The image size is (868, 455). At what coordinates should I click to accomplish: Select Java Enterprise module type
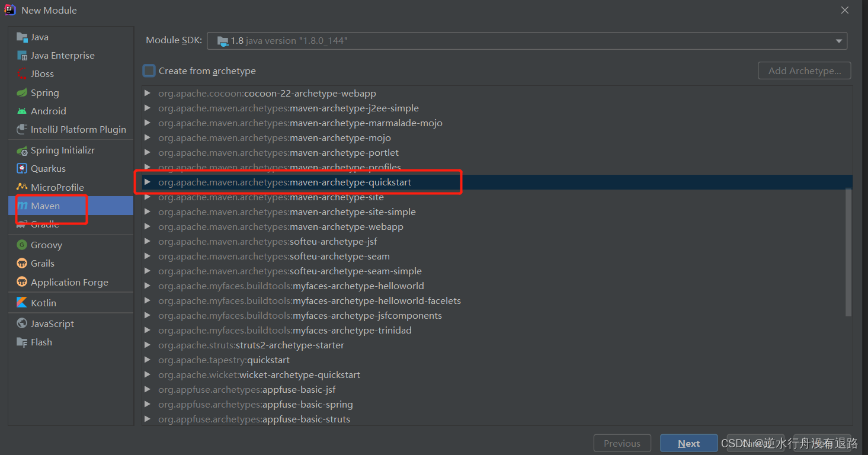coord(71,55)
